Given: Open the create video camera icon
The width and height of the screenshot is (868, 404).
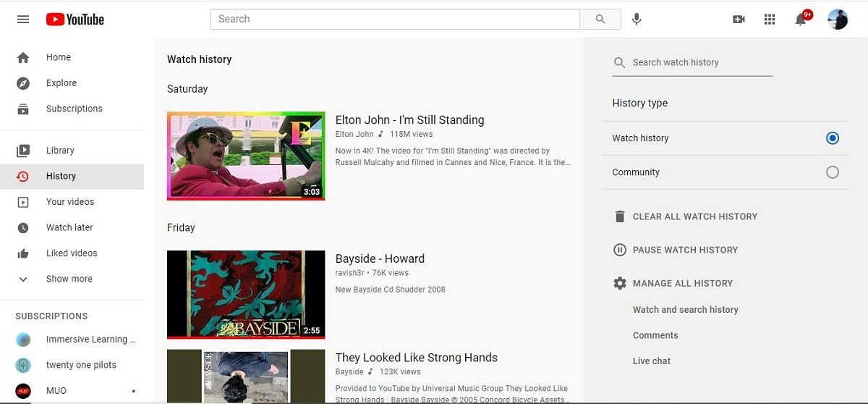Looking at the screenshot, I should 739,20.
